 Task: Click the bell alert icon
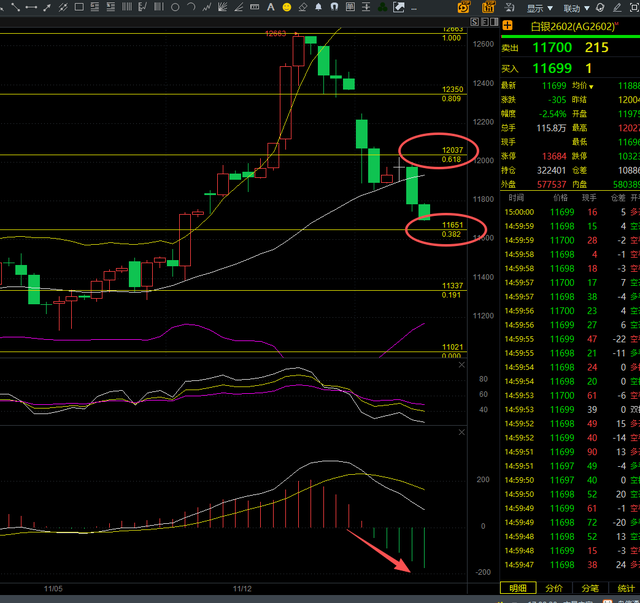pos(318,7)
